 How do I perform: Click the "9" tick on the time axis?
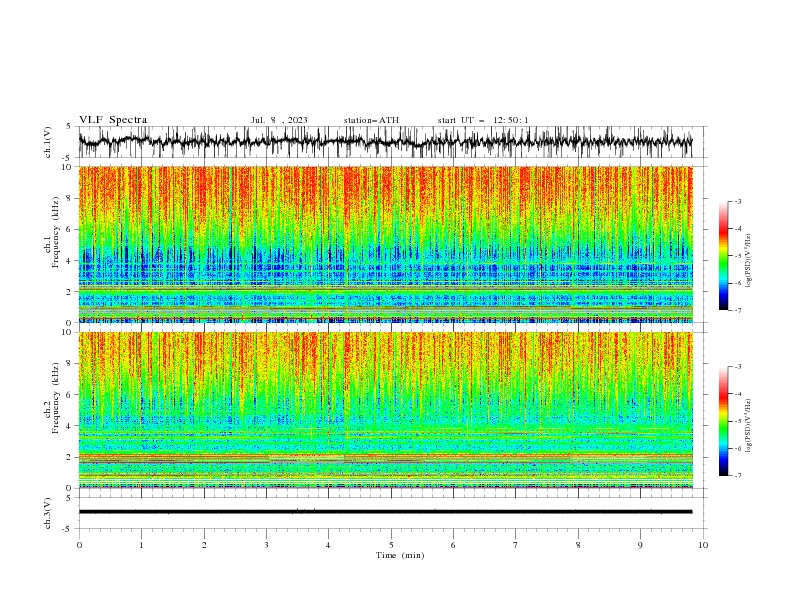pos(640,545)
